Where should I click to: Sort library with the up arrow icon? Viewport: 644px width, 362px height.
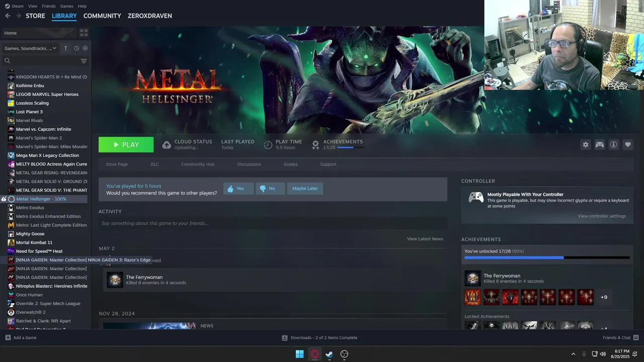[65, 48]
